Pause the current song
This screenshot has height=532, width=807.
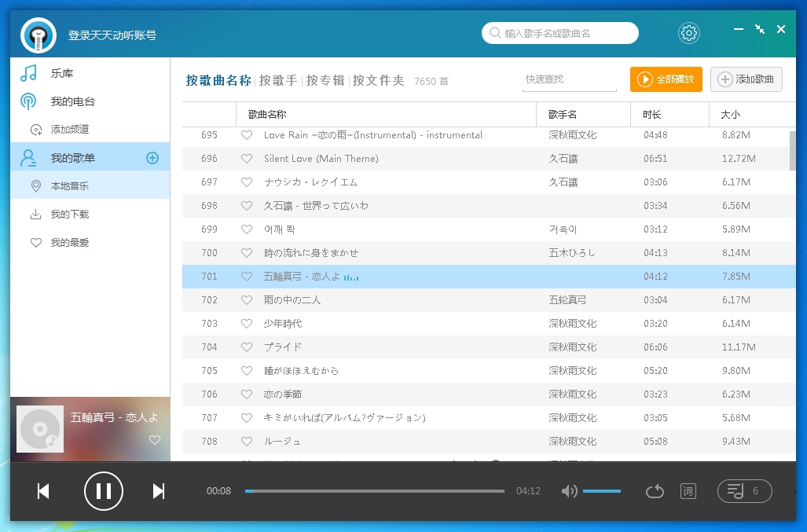104,491
